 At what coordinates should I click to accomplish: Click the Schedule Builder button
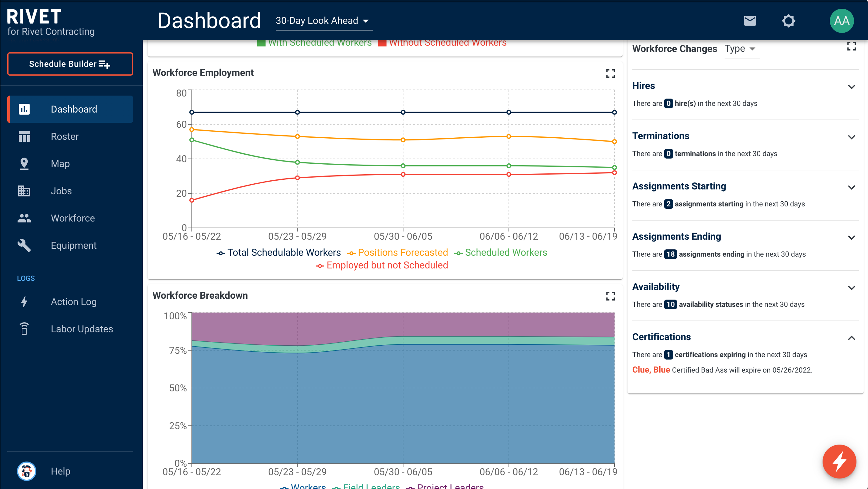[x=70, y=64]
